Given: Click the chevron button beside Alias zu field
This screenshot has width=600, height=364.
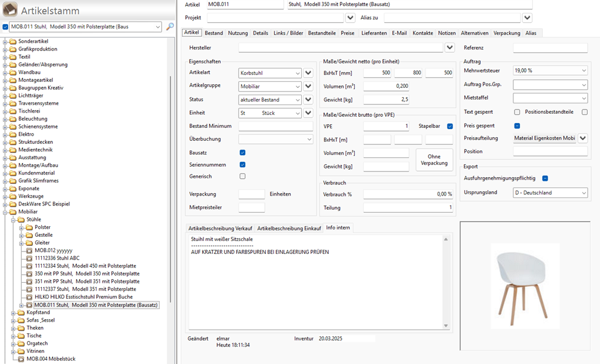Looking at the screenshot, I should click(527, 18).
